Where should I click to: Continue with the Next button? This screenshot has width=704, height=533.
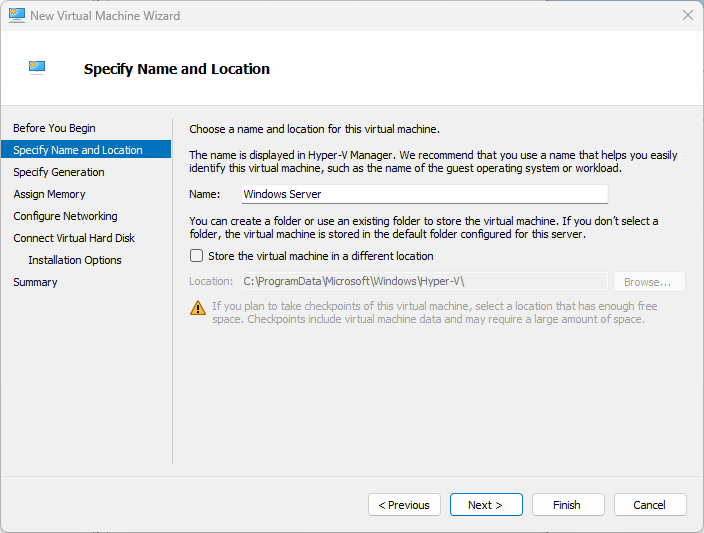pyautogui.click(x=486, y=505)
